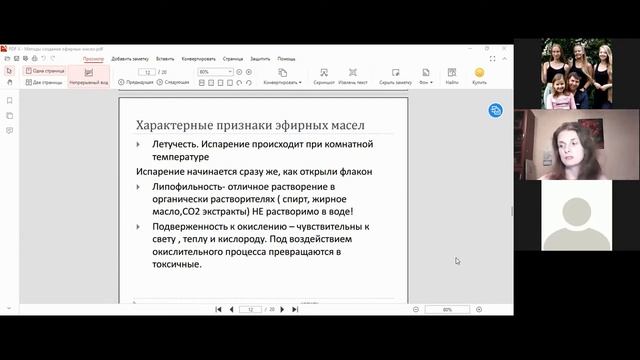Click the rotate clockwise icon
This screenshot has width=640, height=360.
pos(249,83)
